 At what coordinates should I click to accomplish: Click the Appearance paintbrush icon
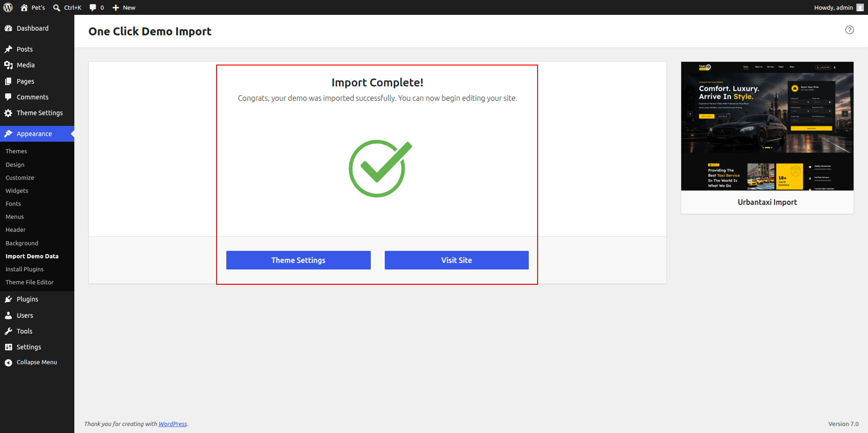tap(8, 134)
